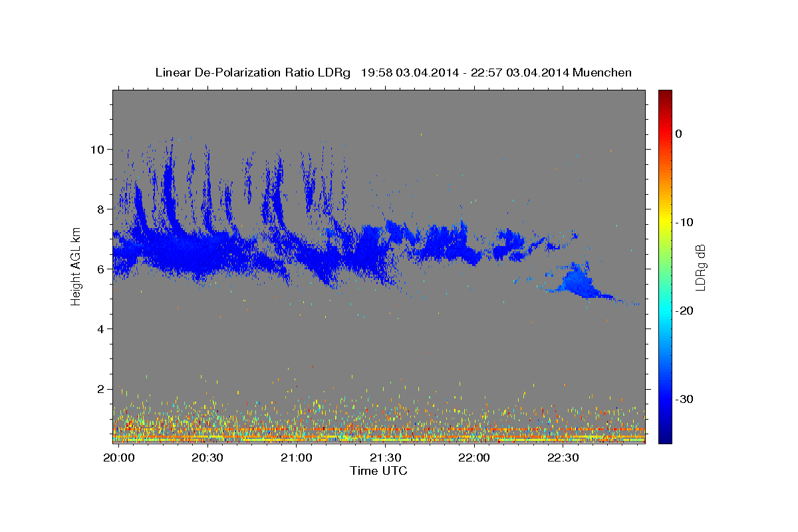The image size is (798, 532).
Task: Click the 21:00 time tick label
Action: point(296,458)
